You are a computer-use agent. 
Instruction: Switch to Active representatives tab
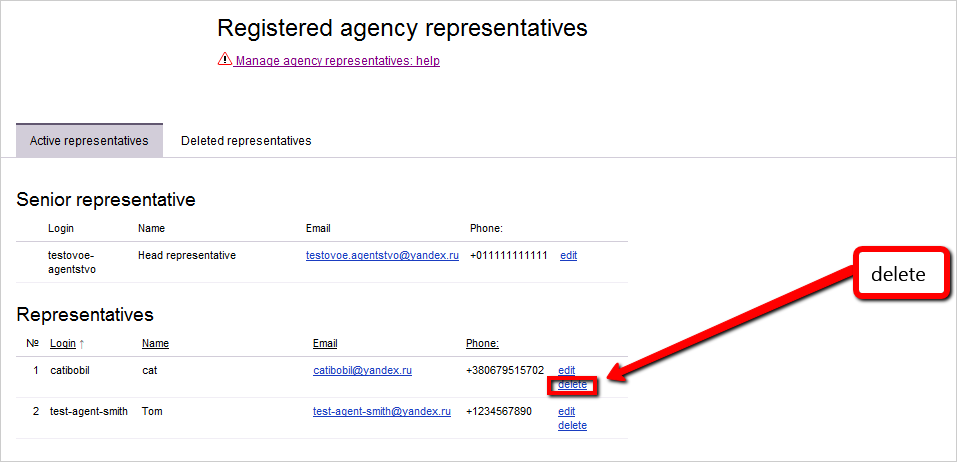(x=89, y=141)
